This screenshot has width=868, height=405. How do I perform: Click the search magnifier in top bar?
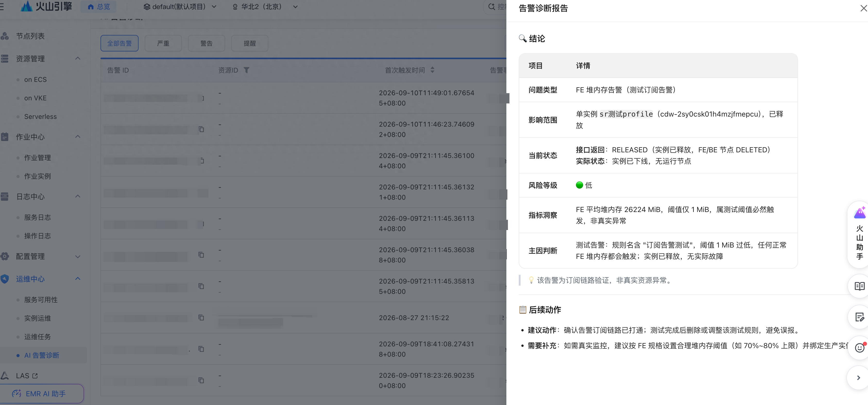click(x=492, y=6)
